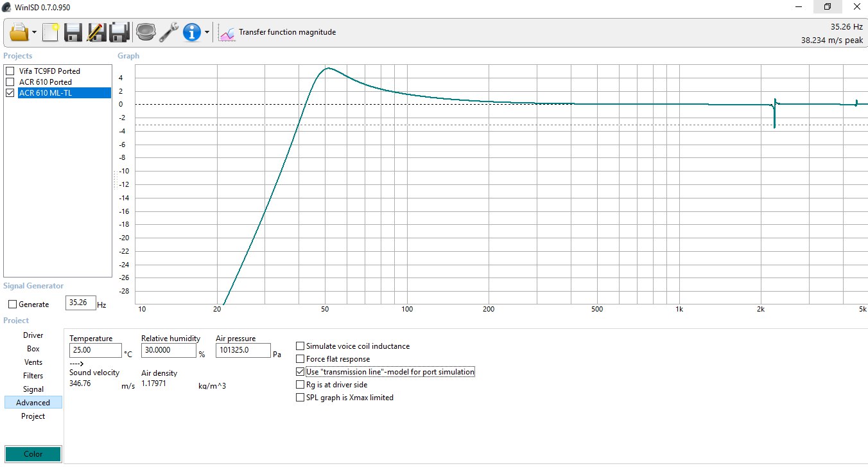The width and height of the screenshot is (868, 467).
Task: Click the WinISD title bar app icon
Action: 8,7
